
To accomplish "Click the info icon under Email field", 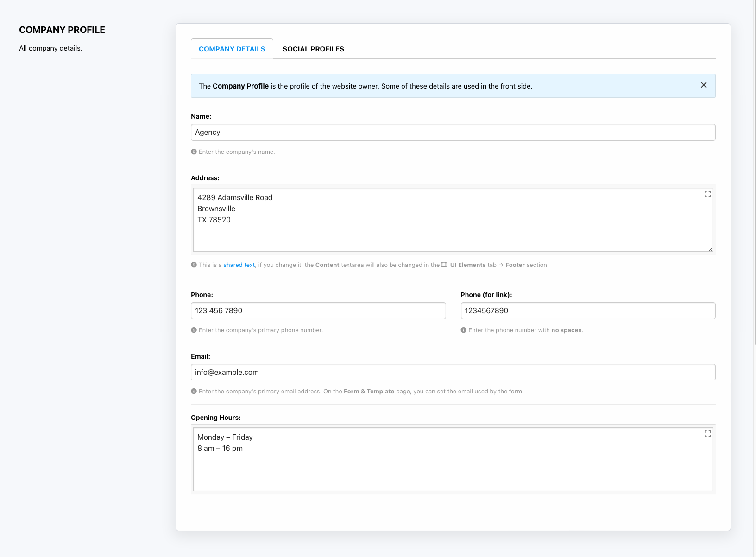I will click(x=194, y=391).
